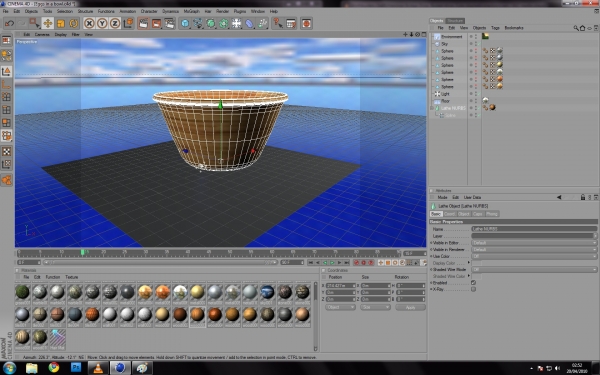
Task: Open the Tags menu in Objects manager
Action: tap(495, 28)
